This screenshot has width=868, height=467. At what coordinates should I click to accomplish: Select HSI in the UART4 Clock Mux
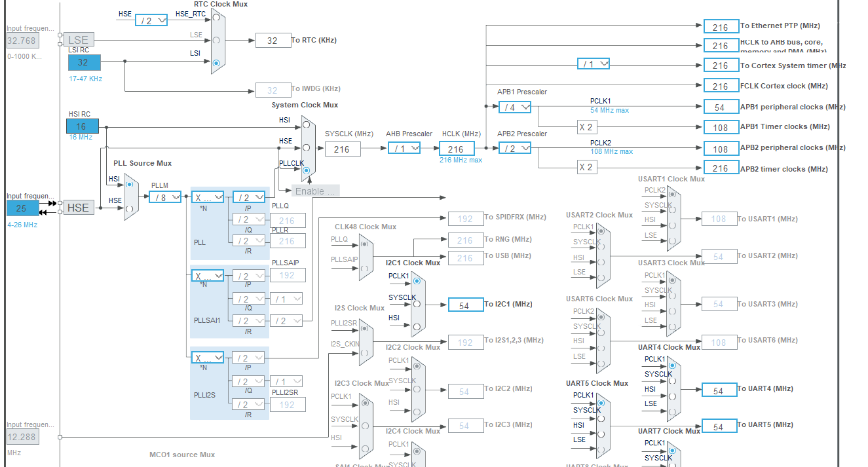(672, 396)
